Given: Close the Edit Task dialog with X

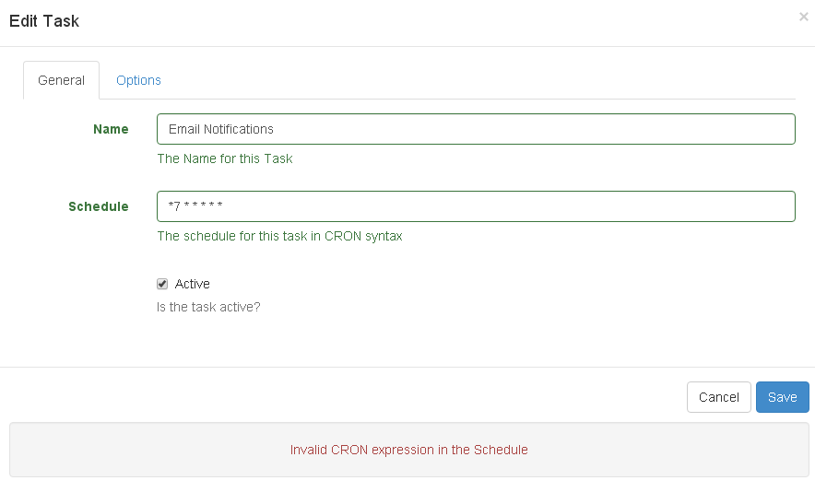Looking at the screenshot, I should tap(804, 17).
